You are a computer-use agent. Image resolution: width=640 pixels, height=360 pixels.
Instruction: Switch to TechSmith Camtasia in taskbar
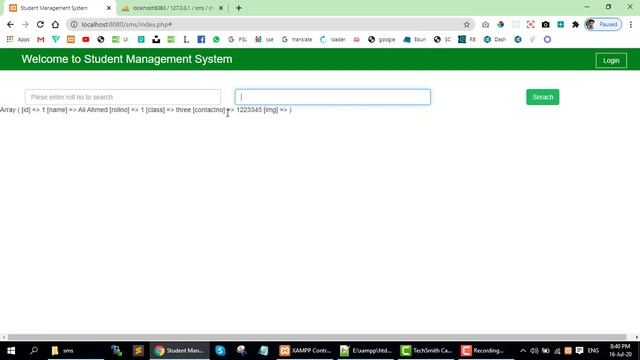tap(426, 351)
